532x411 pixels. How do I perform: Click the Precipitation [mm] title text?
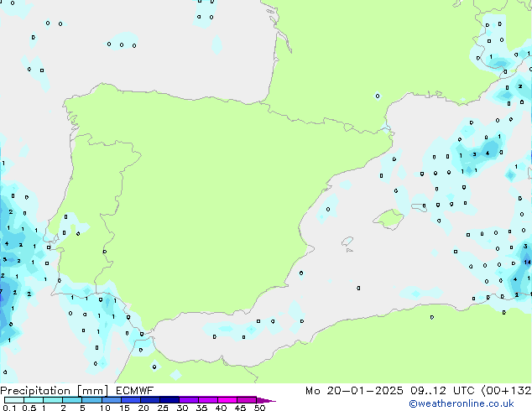54,391
